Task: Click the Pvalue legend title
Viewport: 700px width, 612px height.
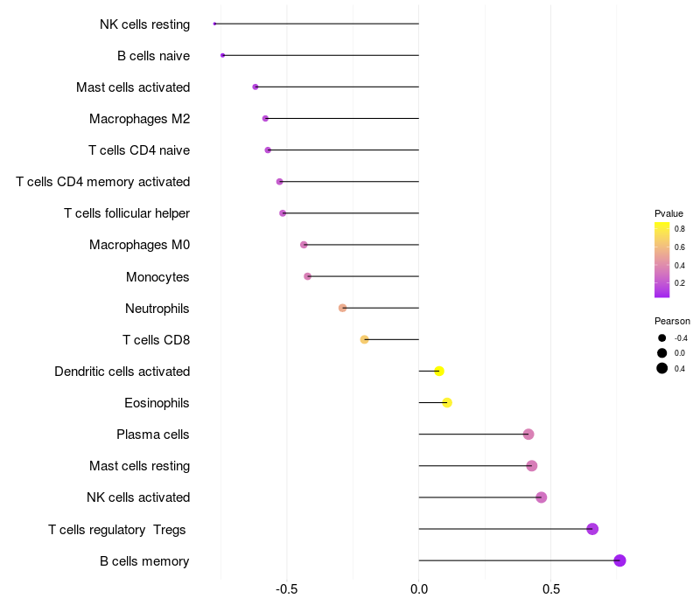Action: pyautogui.click(x=668, y=213)
